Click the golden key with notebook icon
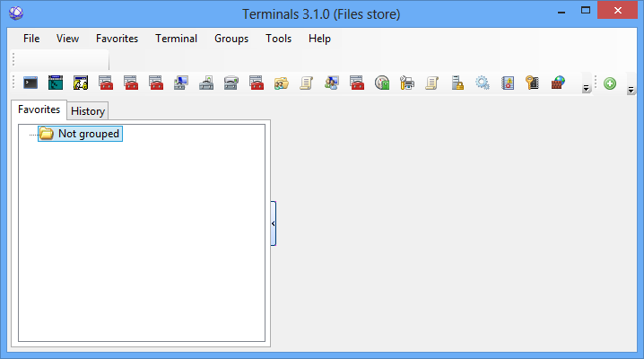The image size is (644, 359). coord(533,83)
